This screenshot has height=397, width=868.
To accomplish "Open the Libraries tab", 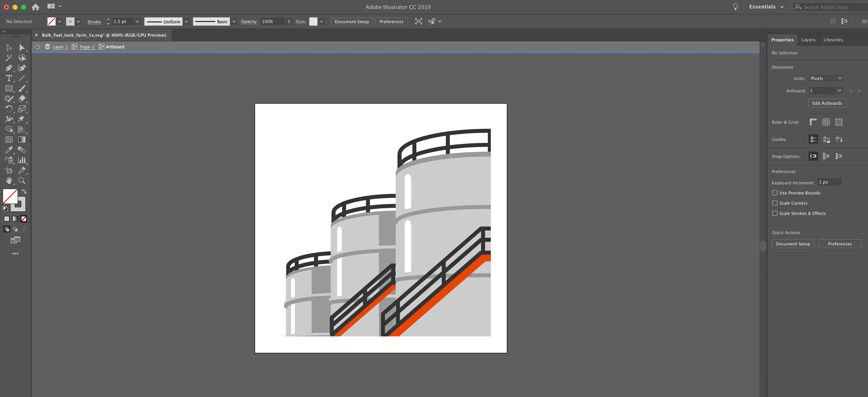I will click(833, 40).
